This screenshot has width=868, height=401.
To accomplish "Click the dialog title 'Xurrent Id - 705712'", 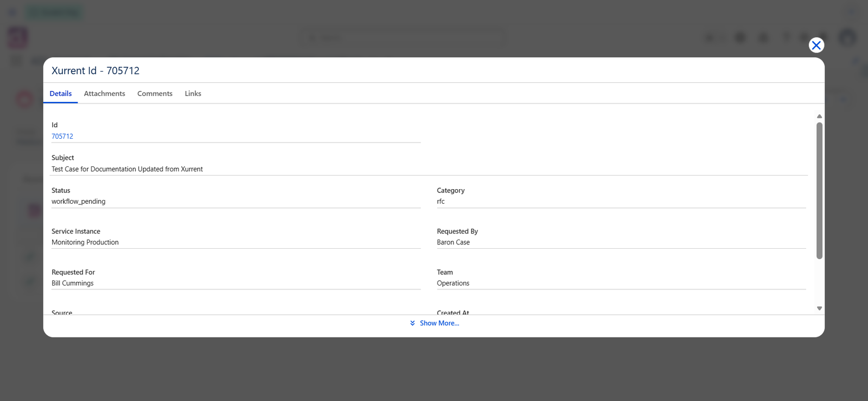I will pos(95,70).
